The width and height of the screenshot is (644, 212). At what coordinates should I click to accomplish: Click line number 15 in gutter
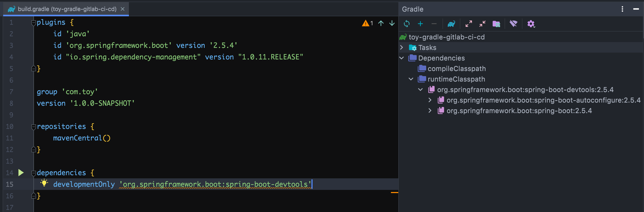coord(9,184)
